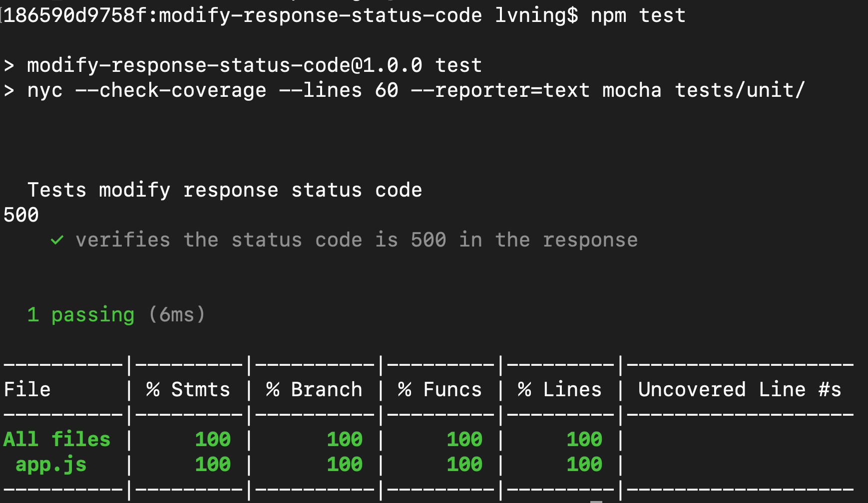Click the 'File' column header

coord(27,390)
